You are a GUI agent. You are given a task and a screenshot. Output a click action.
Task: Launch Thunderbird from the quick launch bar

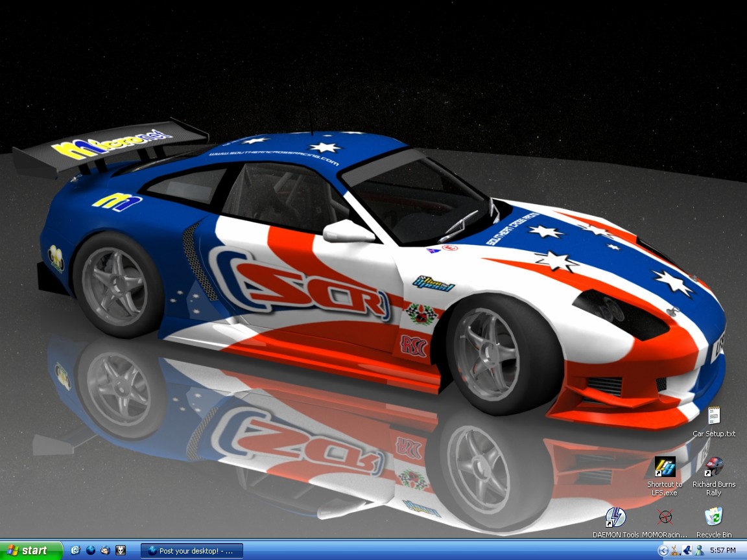[105, 550]
